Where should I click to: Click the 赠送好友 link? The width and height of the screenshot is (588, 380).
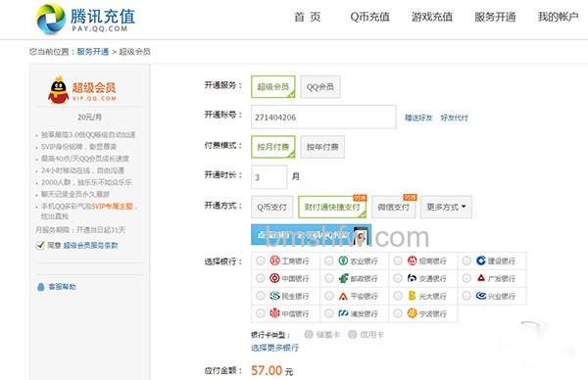tap(418, 118)
